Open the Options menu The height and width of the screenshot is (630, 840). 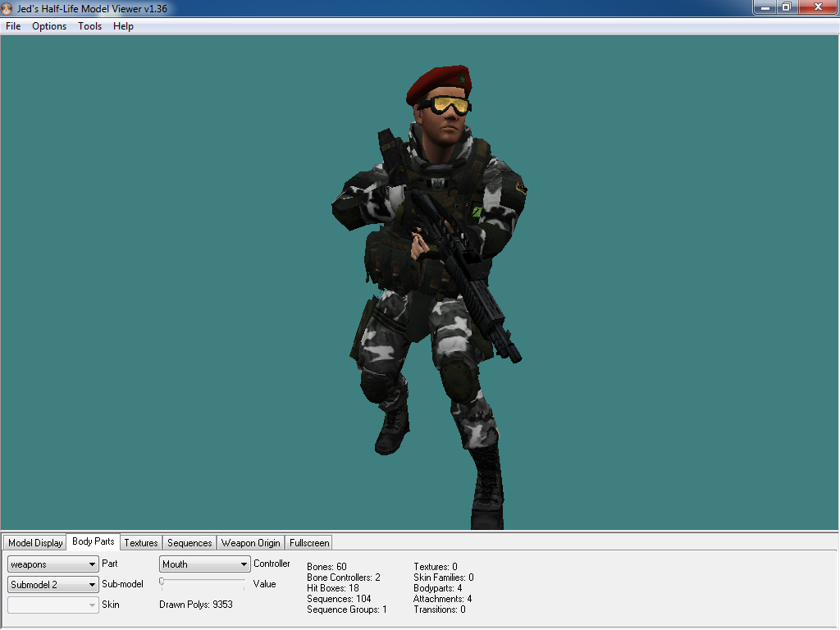click(x=49, y=26)
